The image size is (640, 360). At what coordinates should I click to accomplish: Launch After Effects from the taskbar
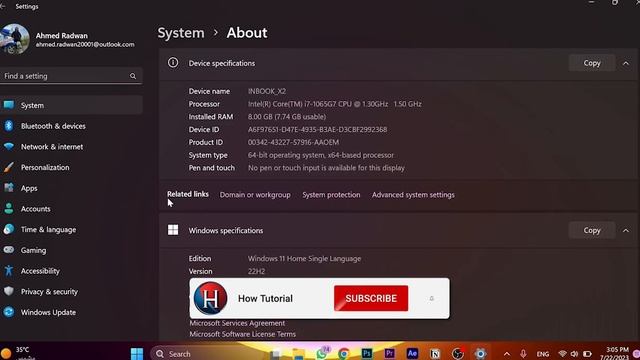click(412, 353)
